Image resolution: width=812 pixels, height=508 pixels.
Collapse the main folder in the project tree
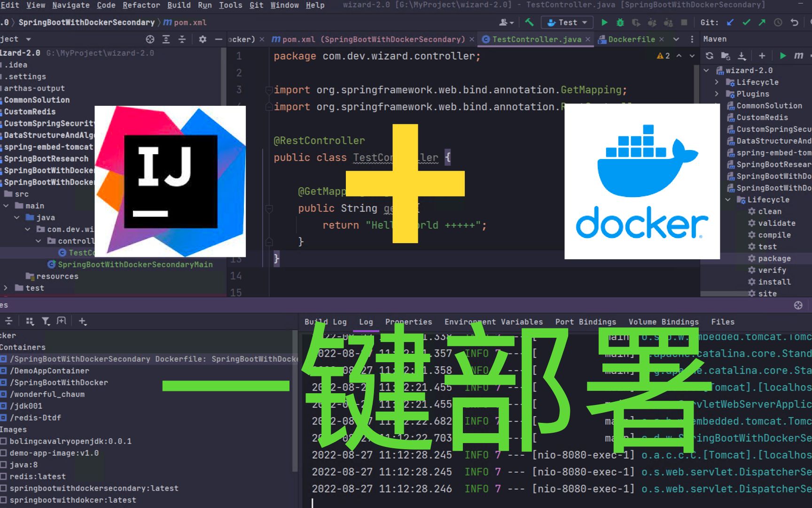[x=6, y=206]
